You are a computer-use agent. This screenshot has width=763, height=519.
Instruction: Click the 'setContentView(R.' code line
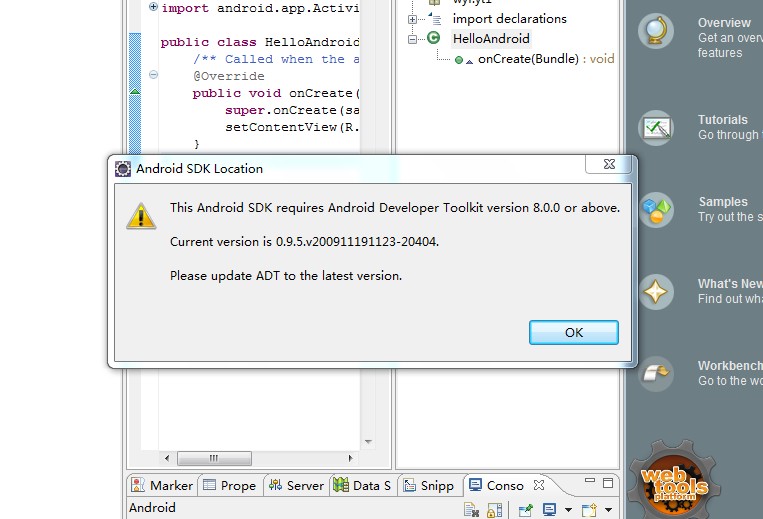point(292,127)
